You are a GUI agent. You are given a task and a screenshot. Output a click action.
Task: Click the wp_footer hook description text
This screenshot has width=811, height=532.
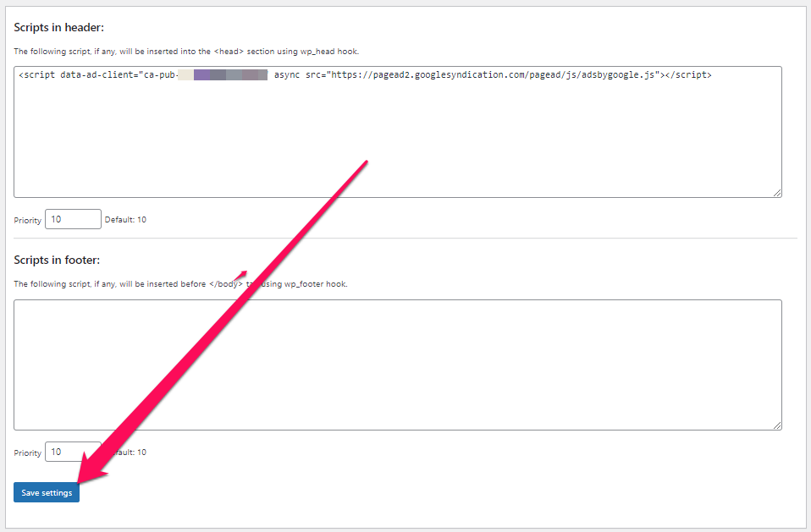click(180, 283)
